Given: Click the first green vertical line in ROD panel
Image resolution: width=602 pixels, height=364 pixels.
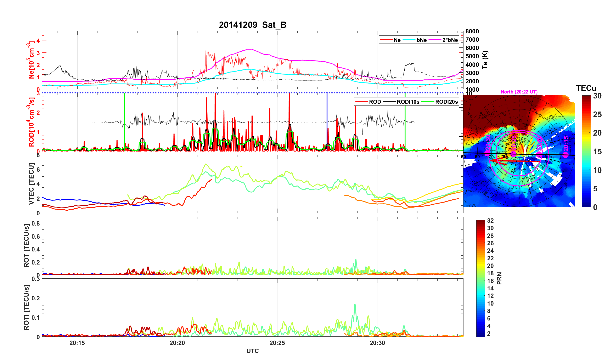Looking at the screenshot, I should click(x=125, y=108).
